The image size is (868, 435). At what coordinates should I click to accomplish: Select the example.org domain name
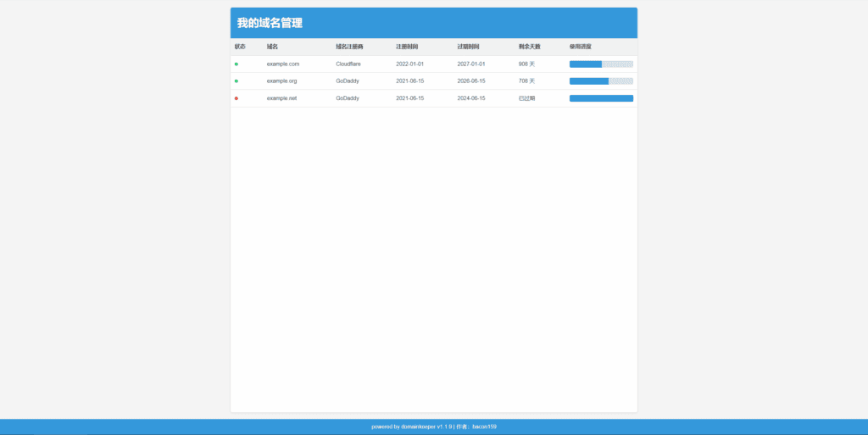click(281, 81)
